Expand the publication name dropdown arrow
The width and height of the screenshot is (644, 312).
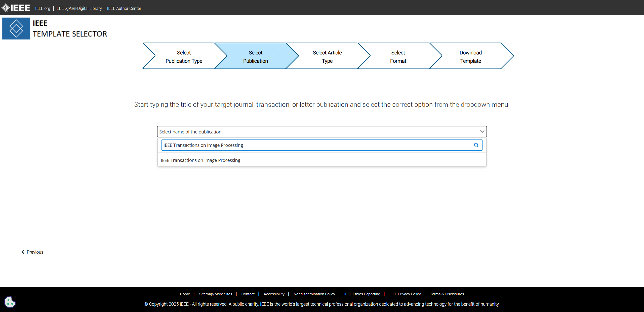click(482, 132)
